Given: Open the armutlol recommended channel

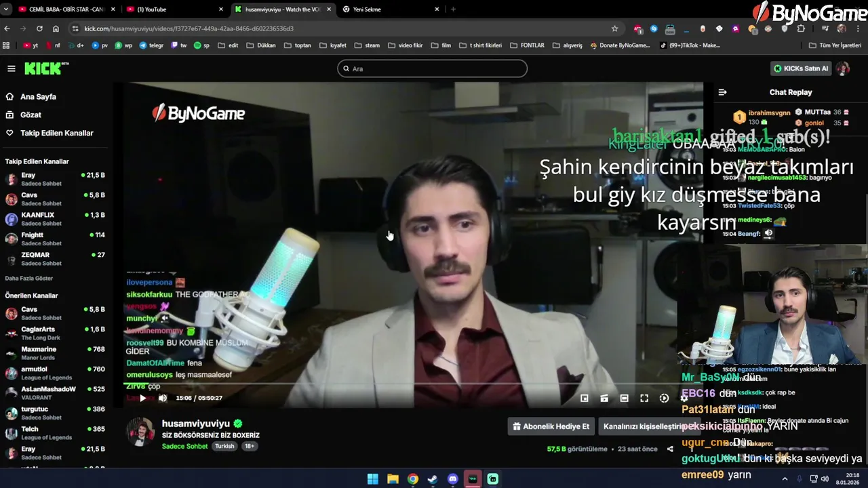Looking at the screenshot, I should click(54, 373).
